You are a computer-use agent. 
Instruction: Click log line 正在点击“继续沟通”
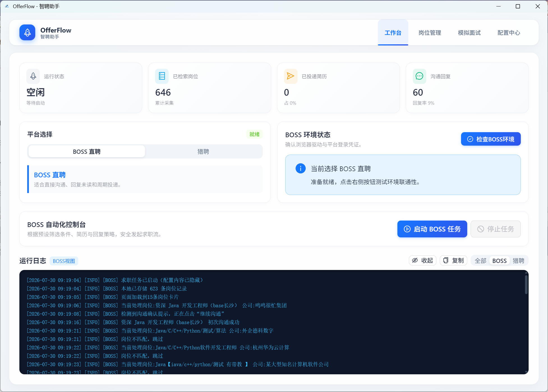point(126,314)
